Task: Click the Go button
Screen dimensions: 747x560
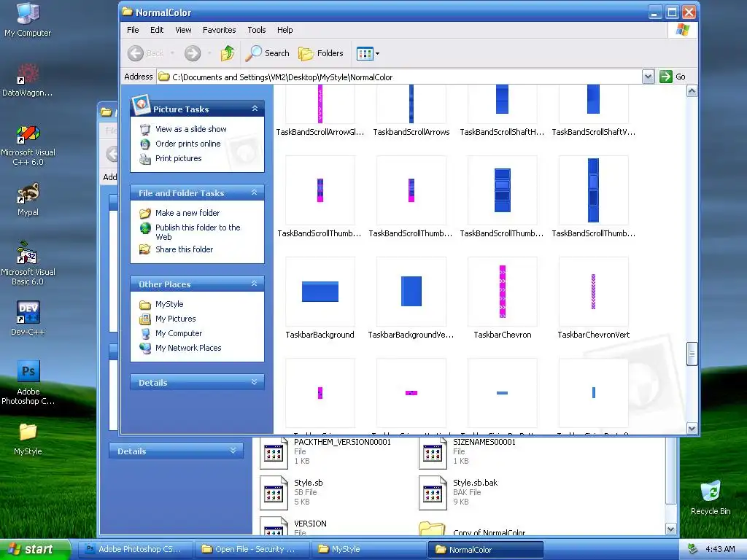Action: point(672,77)
